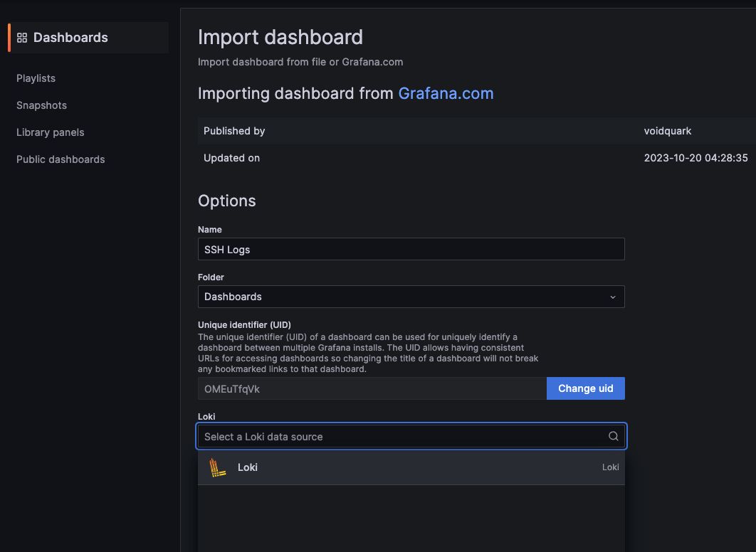
Task: Click the Unique identifier (UID) label
Action: coord(244,324)
